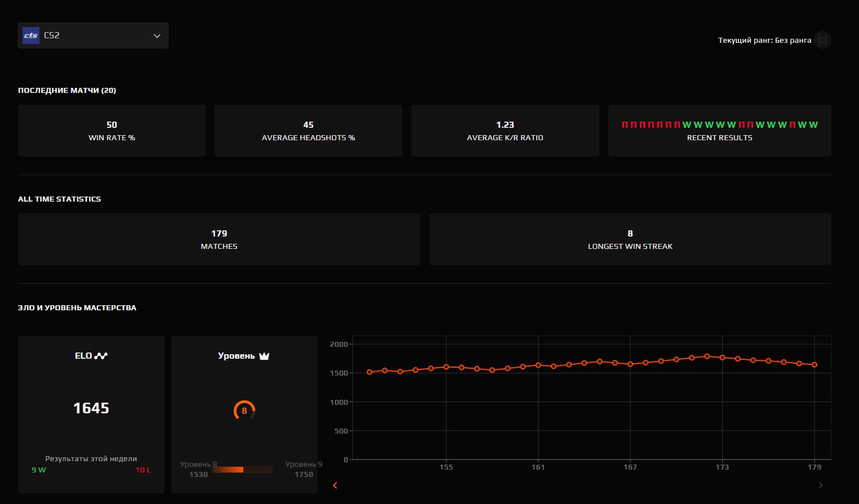859x504 pixels.
Task: Click the orange level 8 ring icon
Action: pyautogui.click(x=244, y=411)
